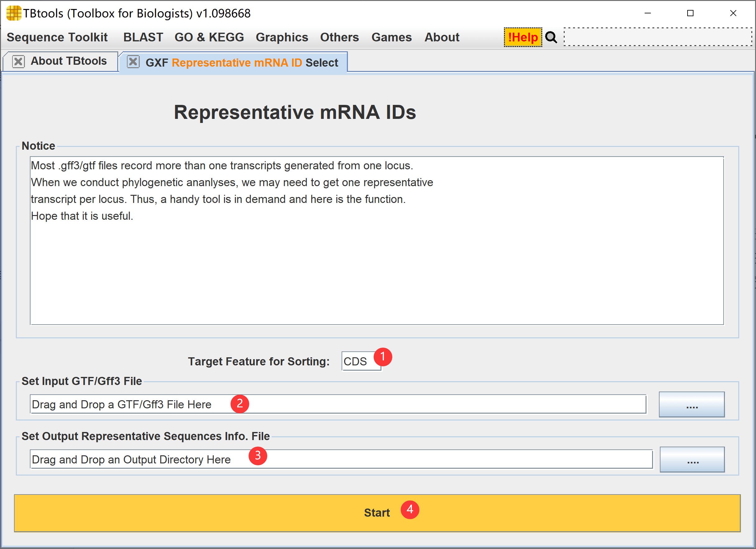Click the magnifier search icon
The width and height of the screenshot is (756, 549).
[x=551, y=37]
